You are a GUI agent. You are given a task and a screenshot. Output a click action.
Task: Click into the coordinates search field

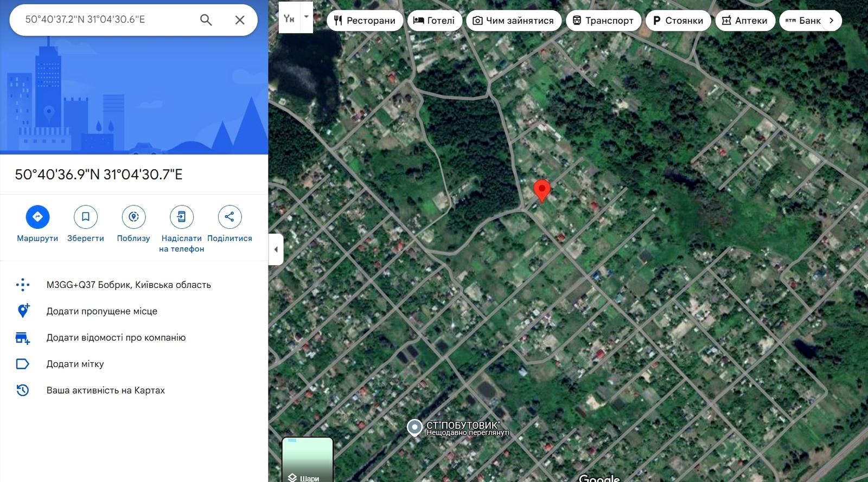point(106,20)
